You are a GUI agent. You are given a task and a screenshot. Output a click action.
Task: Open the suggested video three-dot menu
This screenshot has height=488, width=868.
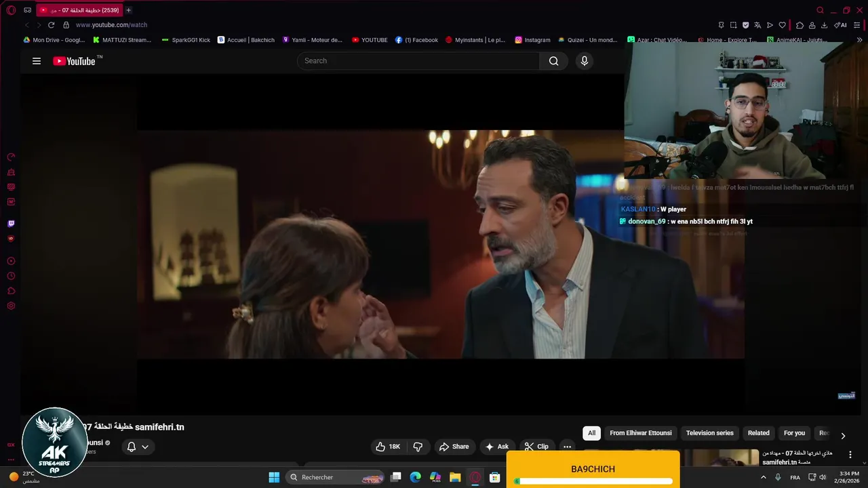tap(850, 455)
